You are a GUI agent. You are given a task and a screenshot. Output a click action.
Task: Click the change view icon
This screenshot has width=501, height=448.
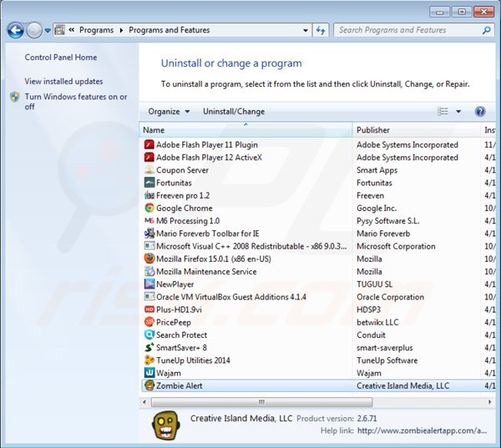click(443, 111)
